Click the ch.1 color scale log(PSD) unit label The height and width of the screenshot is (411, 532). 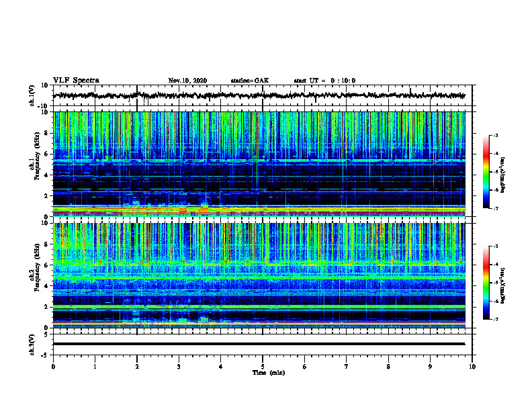(x=503, y=175)
